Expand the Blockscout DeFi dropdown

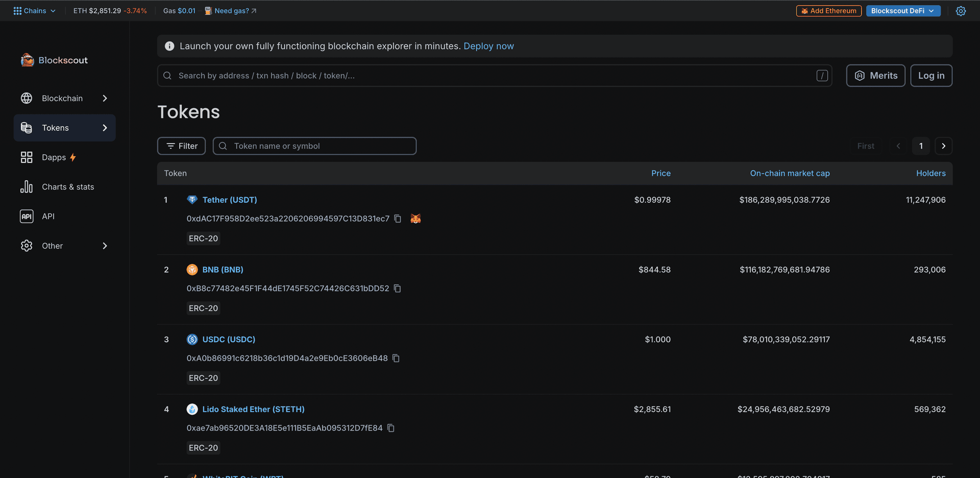[902, 11]
